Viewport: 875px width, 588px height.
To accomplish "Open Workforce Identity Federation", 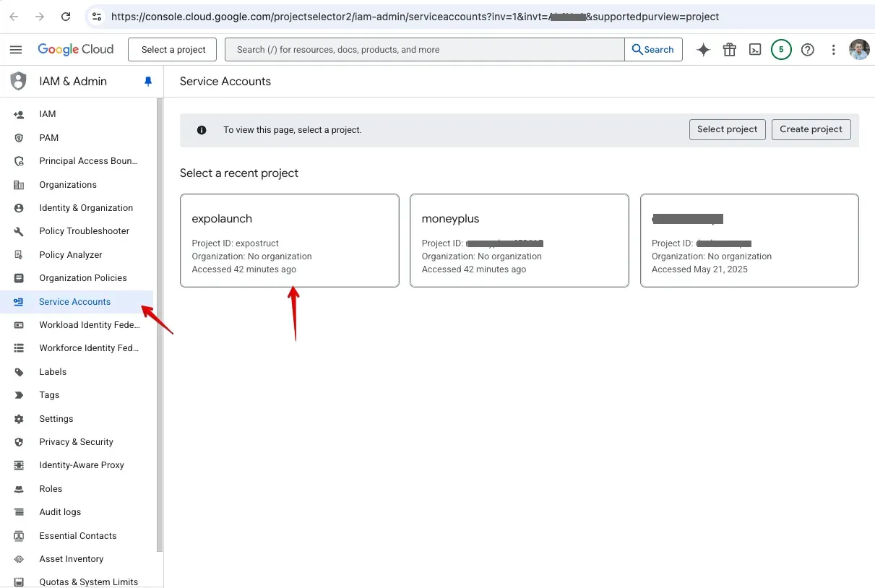I will [x=77, y=348].
